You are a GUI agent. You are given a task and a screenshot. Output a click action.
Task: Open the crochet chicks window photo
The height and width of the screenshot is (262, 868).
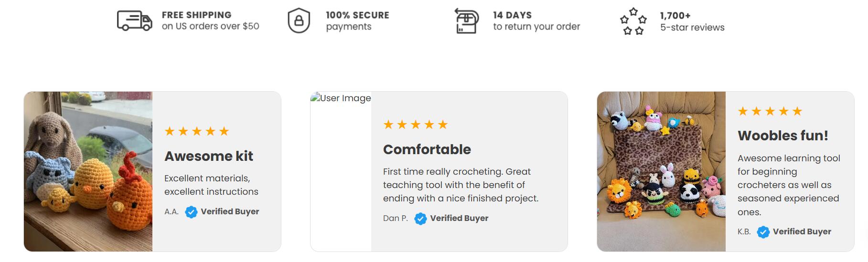click(88, 171)
